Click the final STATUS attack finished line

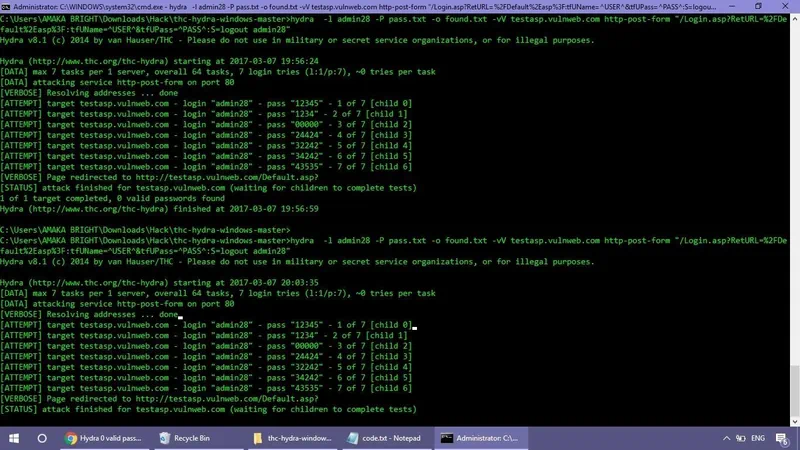(x=208, y=409)
